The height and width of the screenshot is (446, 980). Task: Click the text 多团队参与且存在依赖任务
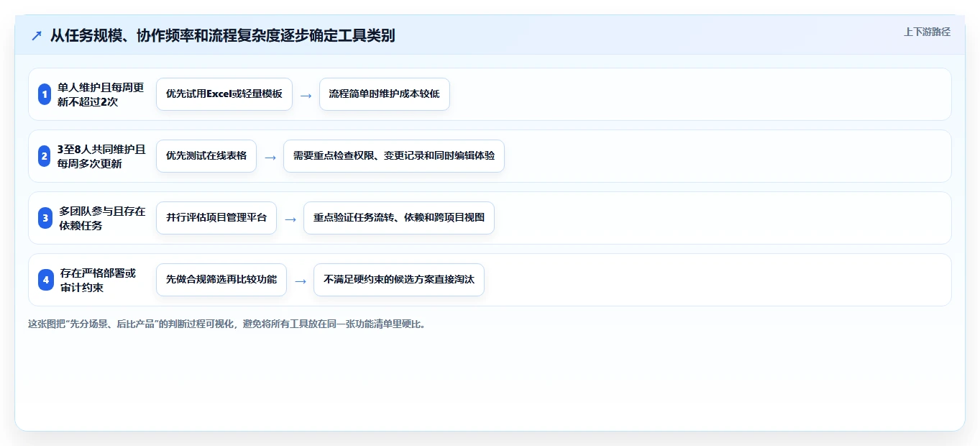pyautogui.click(x=102, y=218)
